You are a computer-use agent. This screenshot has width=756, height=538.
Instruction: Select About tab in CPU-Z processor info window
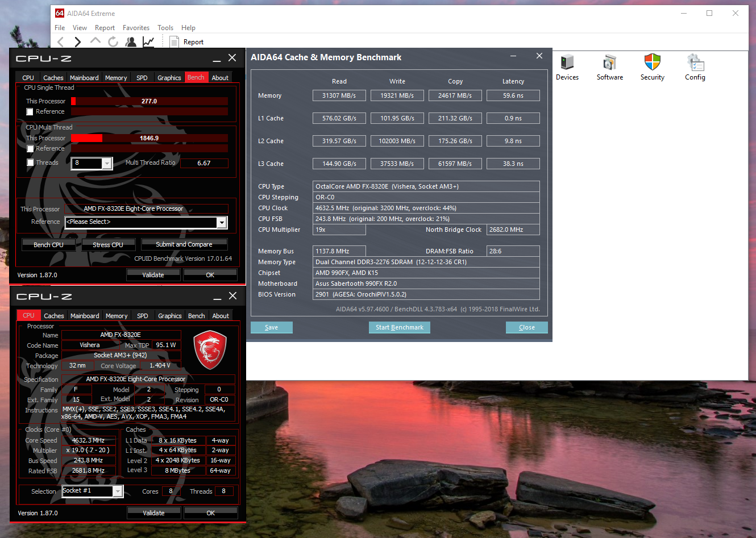tap(221, 316)
